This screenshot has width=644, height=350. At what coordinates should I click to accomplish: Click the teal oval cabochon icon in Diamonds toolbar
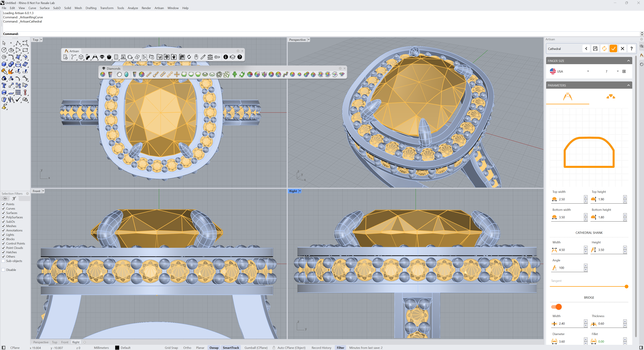pos(126,74)
